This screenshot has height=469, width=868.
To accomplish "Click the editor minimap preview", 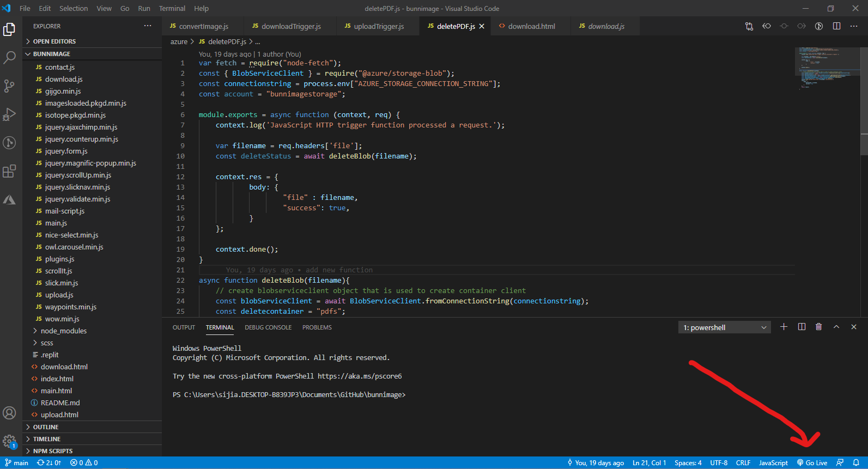I will (x=827, y=68).
